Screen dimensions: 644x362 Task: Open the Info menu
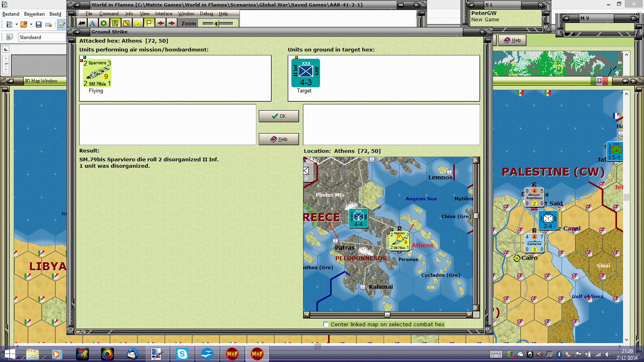pos(129,14)
